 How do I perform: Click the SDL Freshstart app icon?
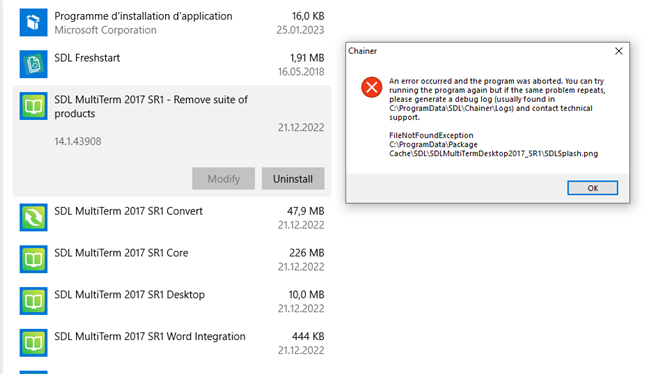coord(33,64)
